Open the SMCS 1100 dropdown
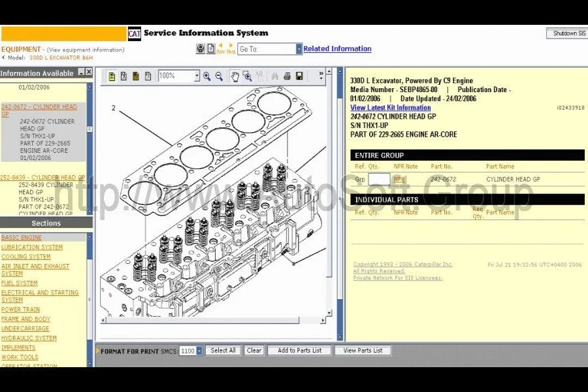The height and width of the screenshot is (392, 588). point(199,351)
